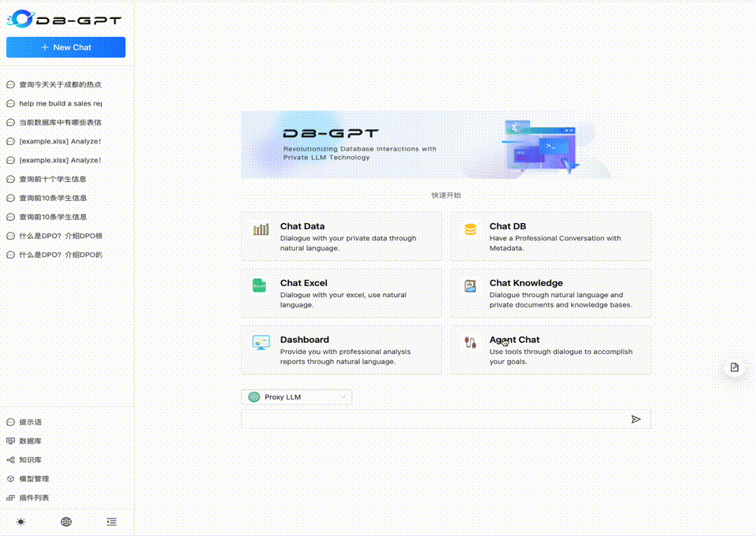Click chat bubble icon beside '查询今天关于成都的热点'
The height and width of the screenshot is (536, 756).
[x=10, y=84]
